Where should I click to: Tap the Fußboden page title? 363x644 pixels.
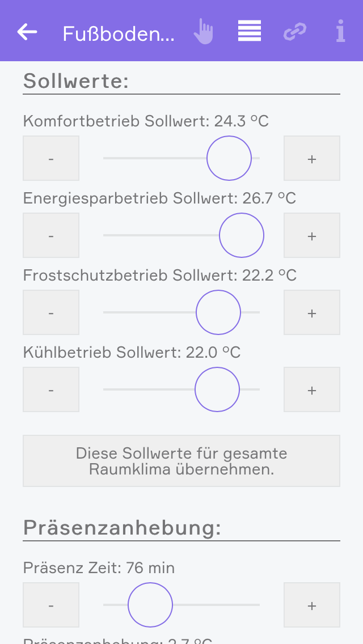coord(119,33)
